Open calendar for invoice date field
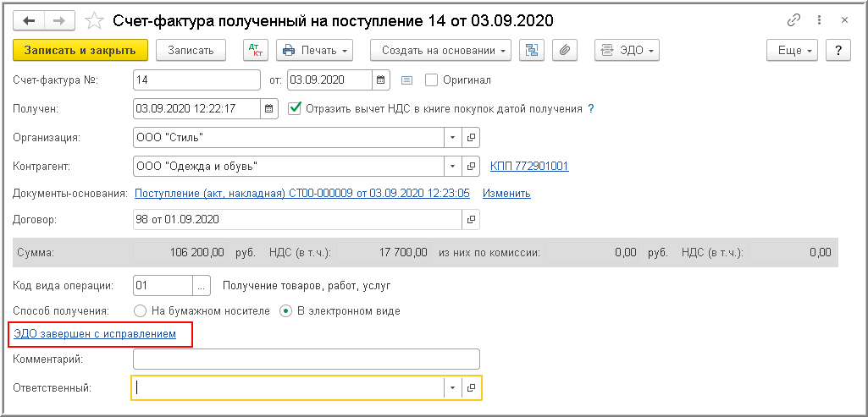 (381, 80)
